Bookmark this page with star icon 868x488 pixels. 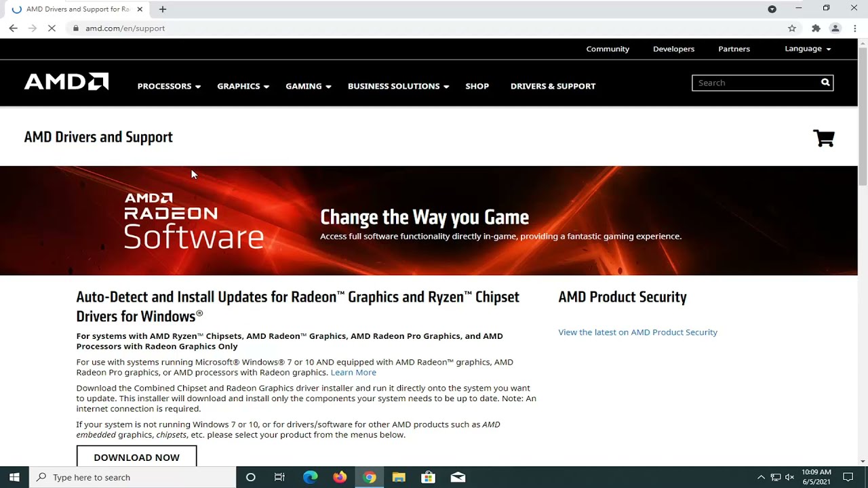coord(792,28)
